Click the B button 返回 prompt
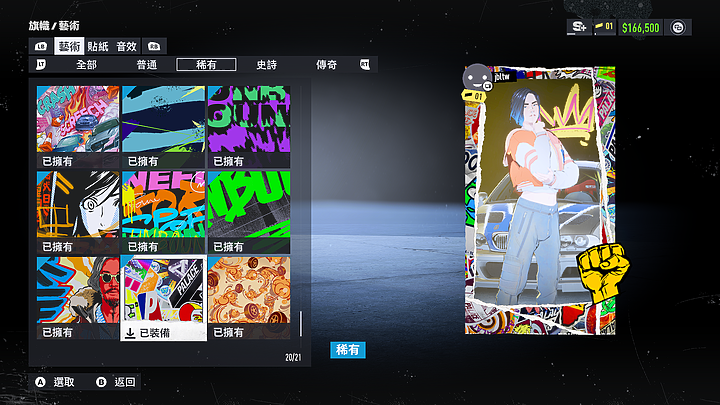The height and width of the screenshot is (405, 720). [116, 382]
